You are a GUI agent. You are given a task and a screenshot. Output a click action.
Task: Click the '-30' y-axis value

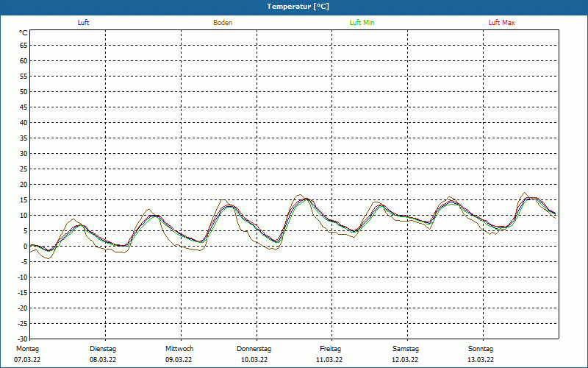[x=23, y=339]
